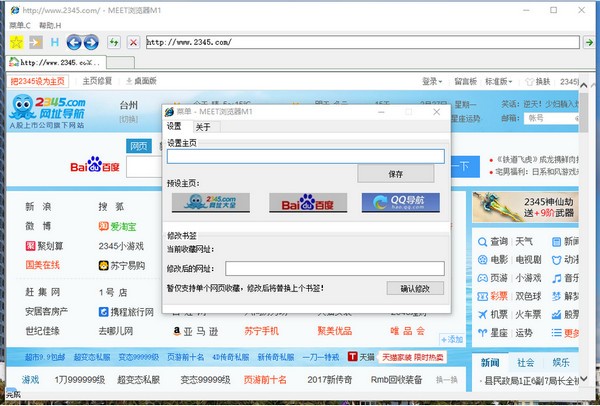Open the 新浪 site link
This screenshot has height=406, width=600.
38,207
